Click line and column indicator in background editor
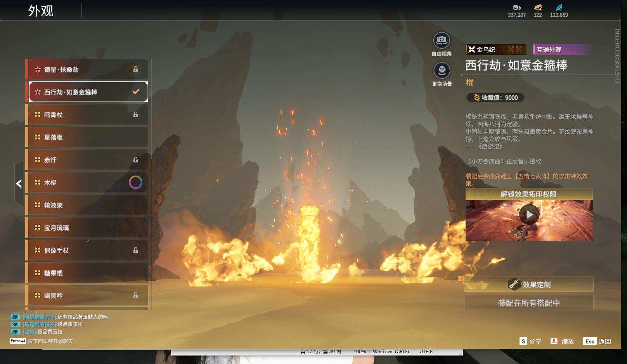Screen dimensions: 627x364 pos(321,352)
